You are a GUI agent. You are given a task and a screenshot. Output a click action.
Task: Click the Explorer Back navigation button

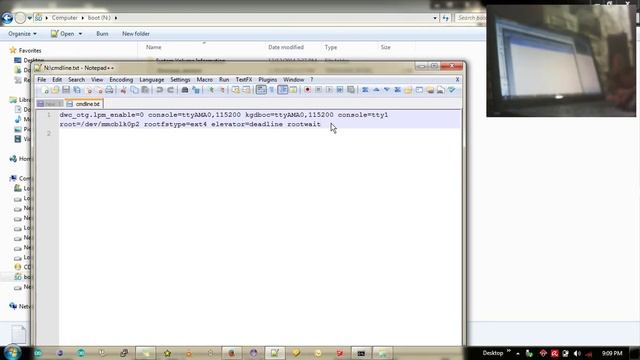pyautogui.click(x=7, y=18)
